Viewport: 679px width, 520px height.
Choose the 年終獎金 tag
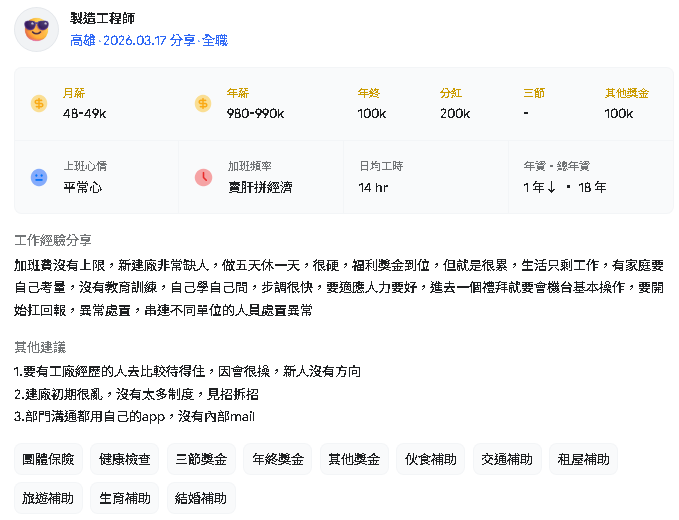coord(278,459)
